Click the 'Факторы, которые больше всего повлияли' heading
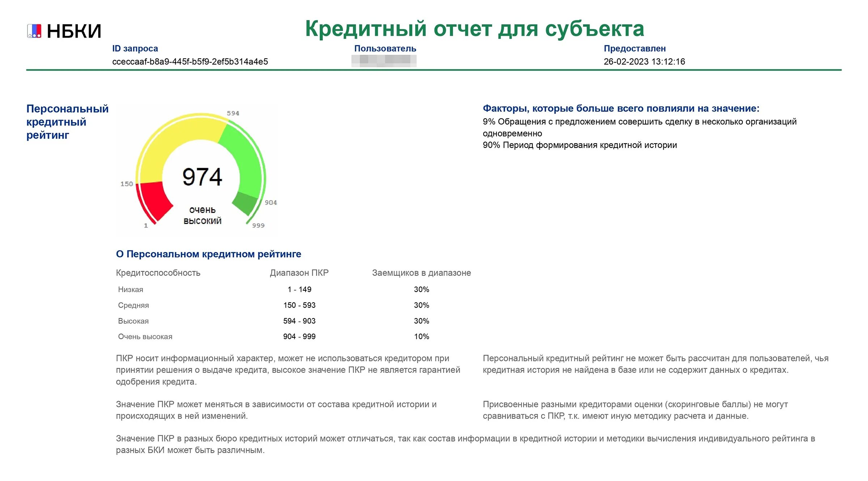Image resolution: width=868 pixels, height=481 pixels. coord(621,108)
